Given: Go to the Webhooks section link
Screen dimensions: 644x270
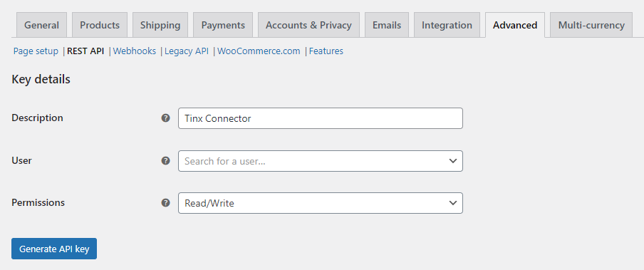Looking at the screenshot, I should [135, 51].
